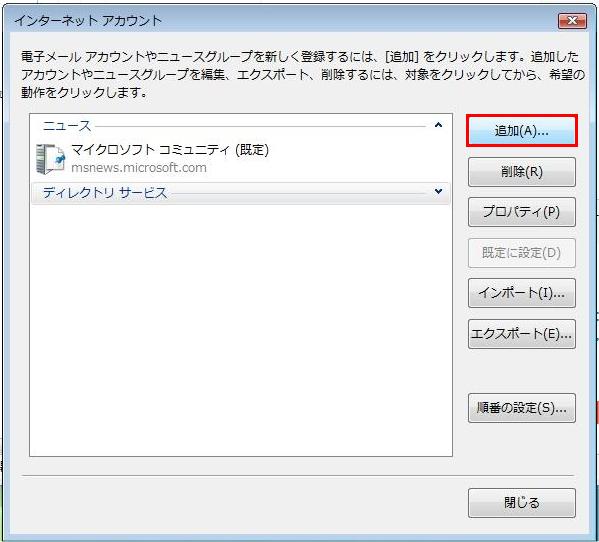Collapse the ニュース group

439,125
